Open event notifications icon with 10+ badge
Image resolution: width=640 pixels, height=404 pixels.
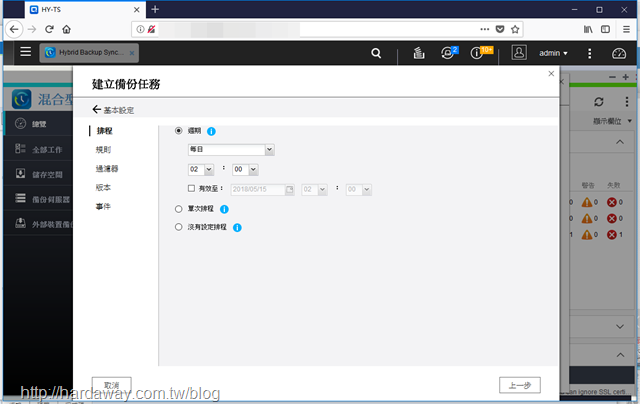476,53
